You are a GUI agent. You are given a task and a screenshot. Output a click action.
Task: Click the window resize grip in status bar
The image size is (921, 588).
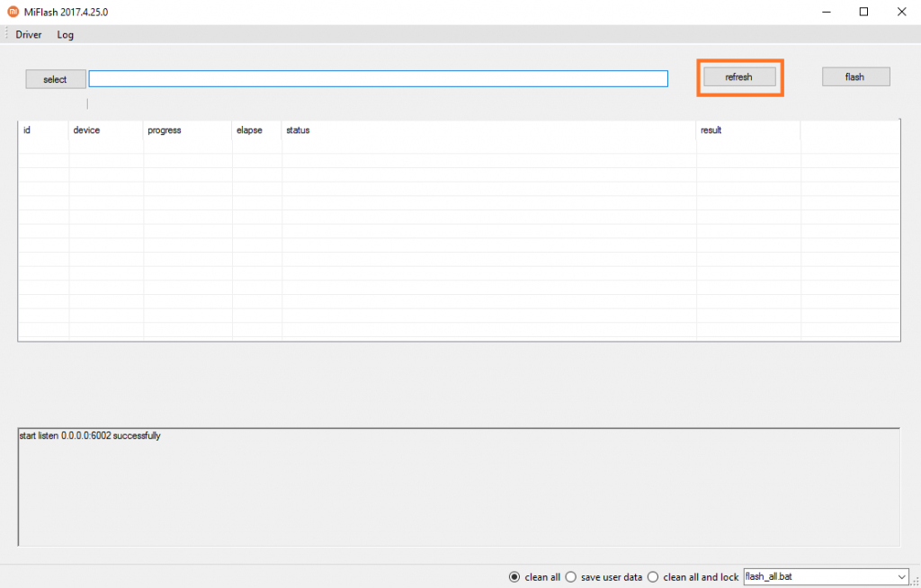(915, 582)
